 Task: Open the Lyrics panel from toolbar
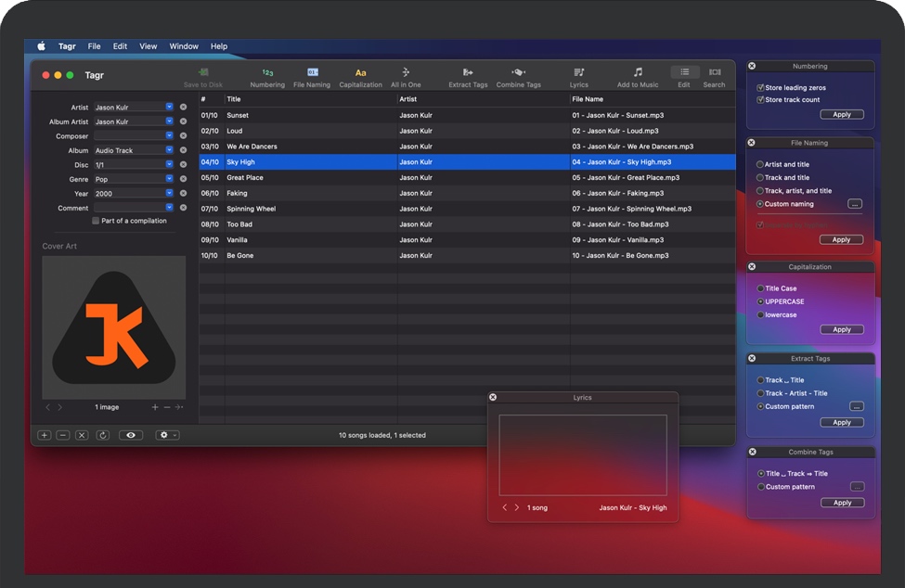coord(579,72)
